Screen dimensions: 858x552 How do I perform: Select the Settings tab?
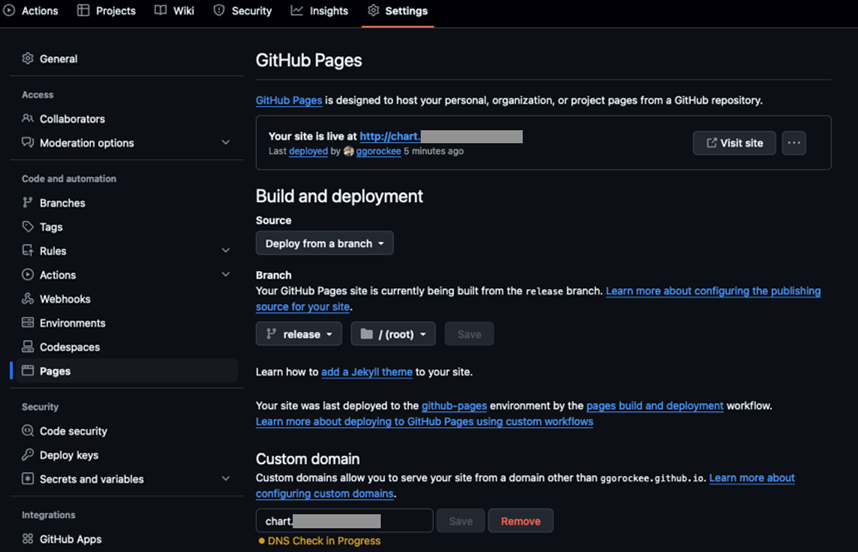click(398, 10)
